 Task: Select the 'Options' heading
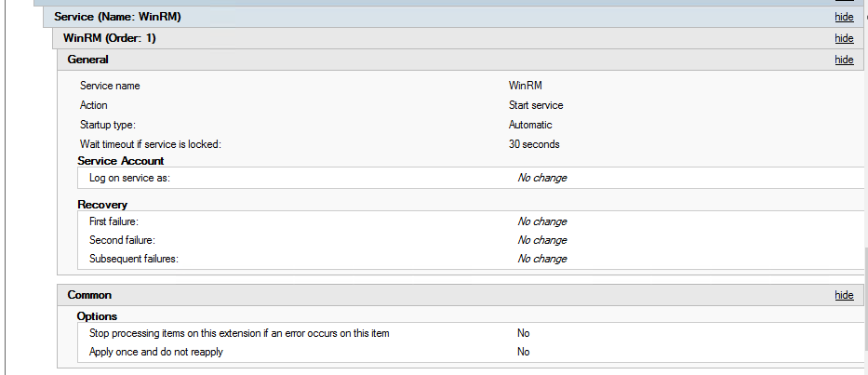point(97,316)
